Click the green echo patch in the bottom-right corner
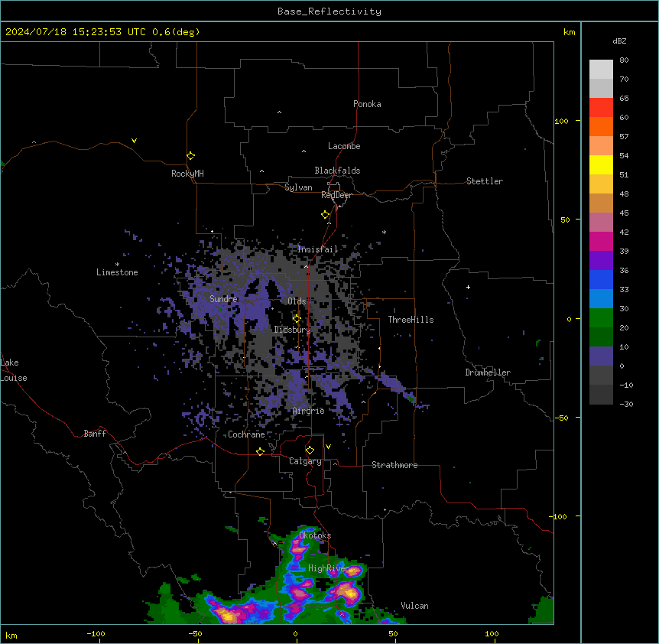Viewport: 659px width, 644px height. [x=544, y=610]
